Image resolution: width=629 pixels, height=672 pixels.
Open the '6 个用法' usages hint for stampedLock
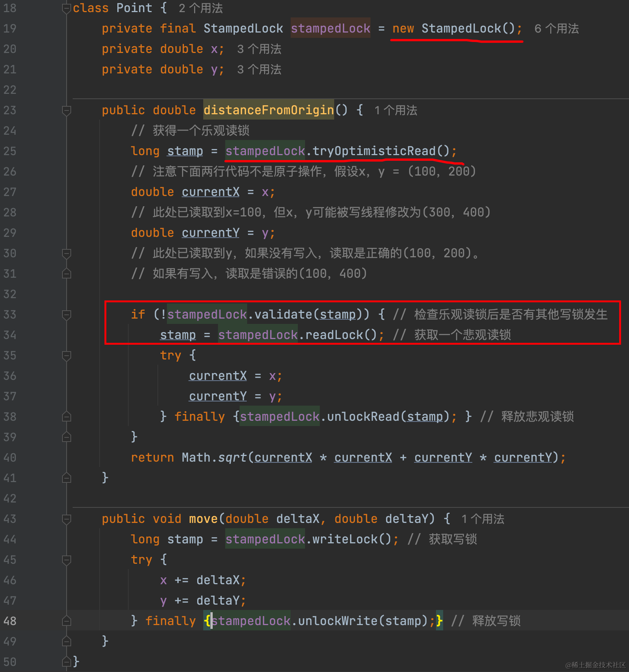(x=556, y=28)
